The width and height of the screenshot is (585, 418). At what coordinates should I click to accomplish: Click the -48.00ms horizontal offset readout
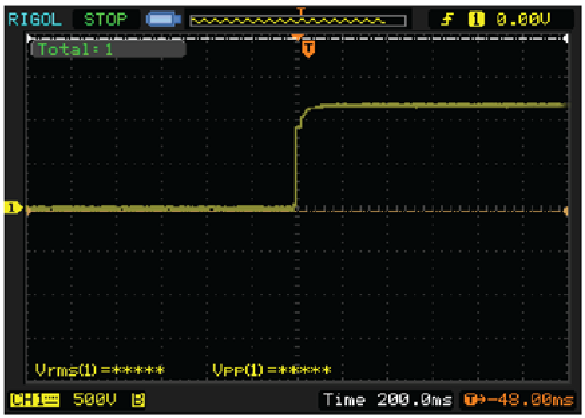point(531,400)
